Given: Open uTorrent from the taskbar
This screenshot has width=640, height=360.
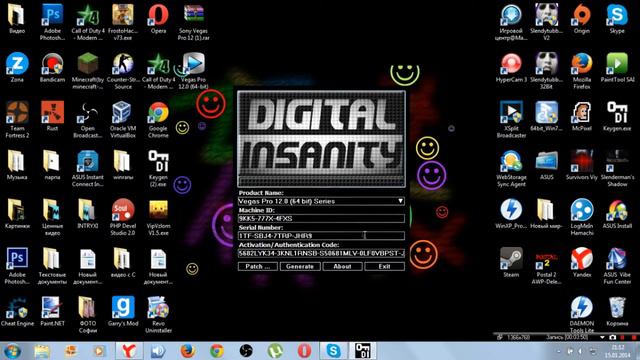Looking at the screenshot, I should [x=275, y=351].
